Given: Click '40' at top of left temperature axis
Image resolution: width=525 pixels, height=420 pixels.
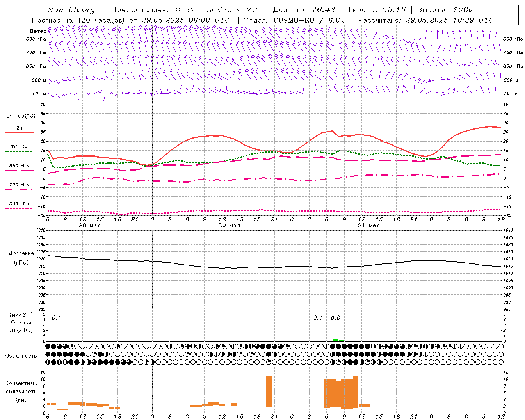Looking at the screenshot, I should pyautogui.click(x=43, y=104).
